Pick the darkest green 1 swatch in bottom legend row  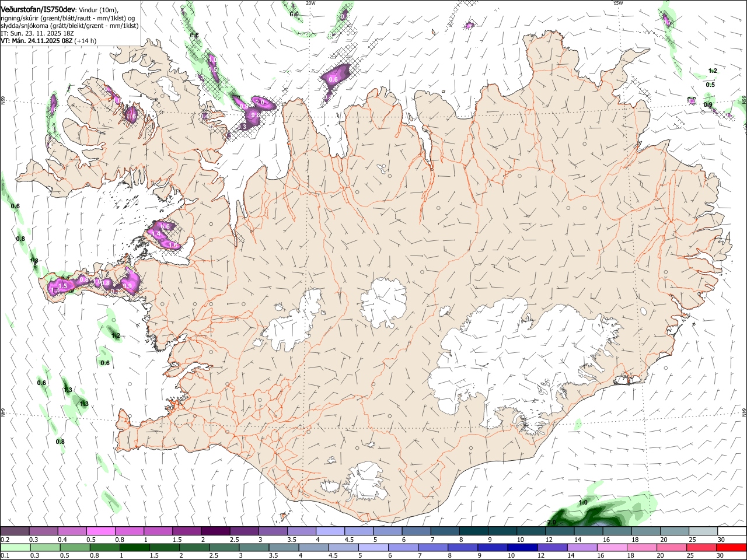pos(134,547)
